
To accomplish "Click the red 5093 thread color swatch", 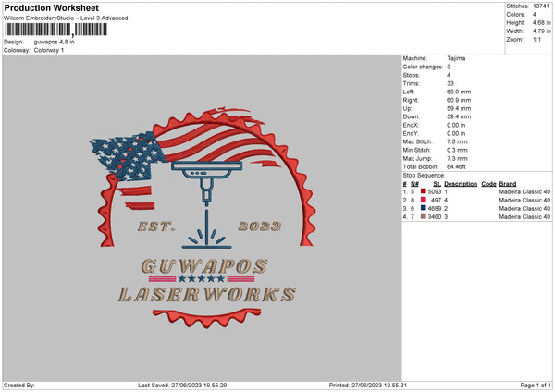I will [x=424, y=191].
